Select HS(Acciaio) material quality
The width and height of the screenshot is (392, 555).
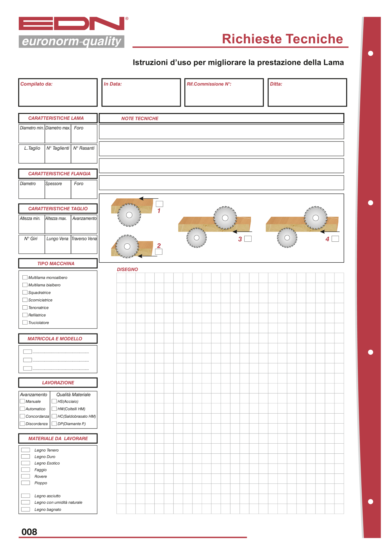(54, 402)
